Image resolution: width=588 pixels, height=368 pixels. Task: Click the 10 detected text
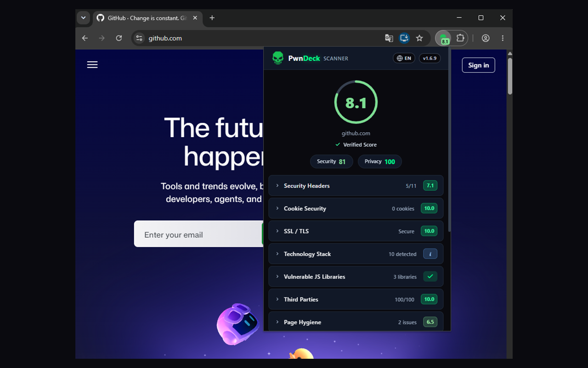pos(402,254)
